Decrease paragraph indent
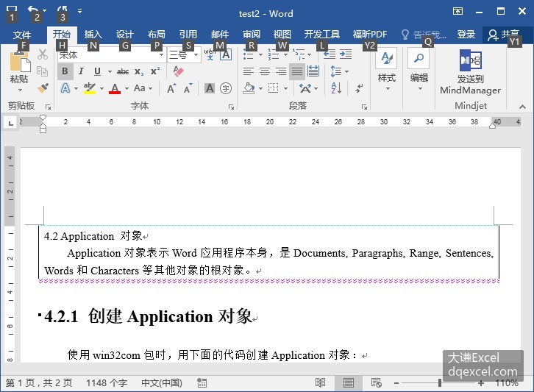Viewport: 534px width, 392px height. [x=330, y=54]
